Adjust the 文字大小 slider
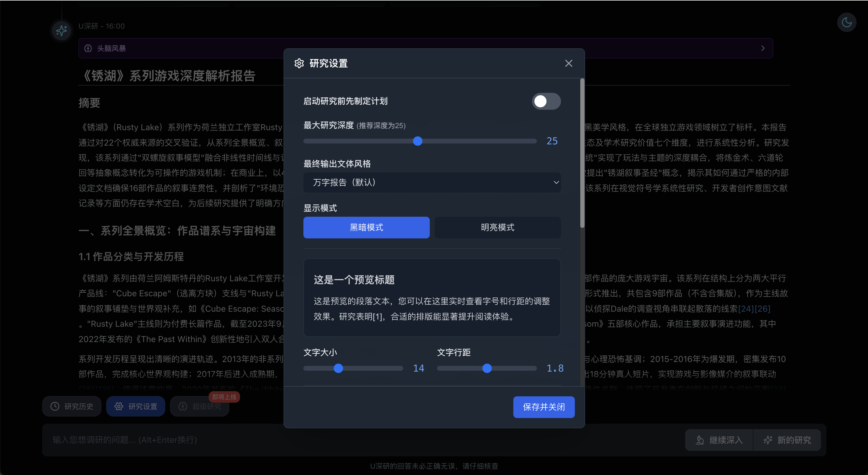Viewport: 868px width, 475px height. pyautogui.click(x=353, y=368)
